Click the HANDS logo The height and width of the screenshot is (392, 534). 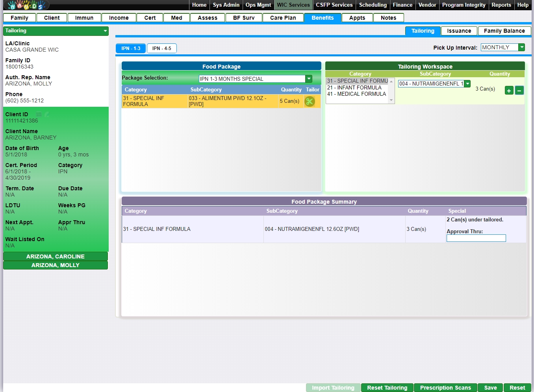pyautogui.click(x=26, y=5)
